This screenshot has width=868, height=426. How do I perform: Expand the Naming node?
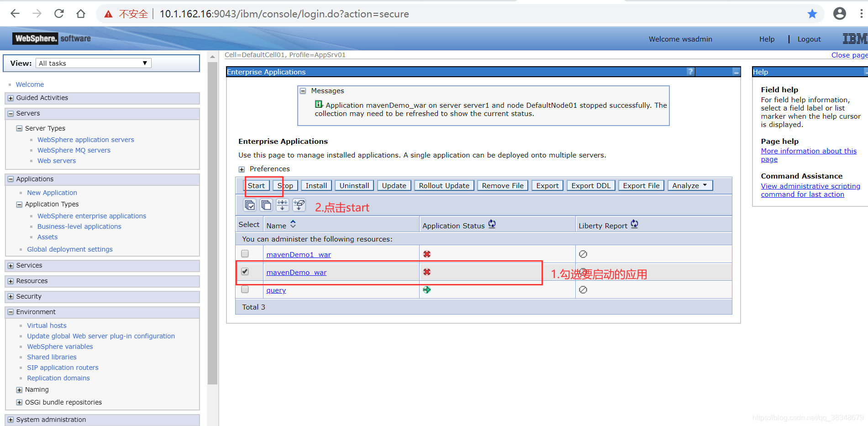19,390
